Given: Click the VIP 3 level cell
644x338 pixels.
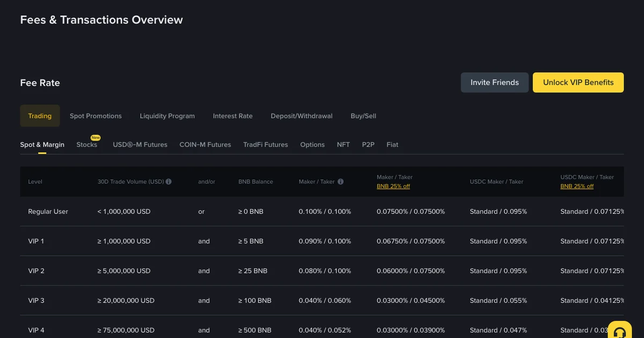Looking at the screenshot, I should pyautogui.click(x=36, y=301).
